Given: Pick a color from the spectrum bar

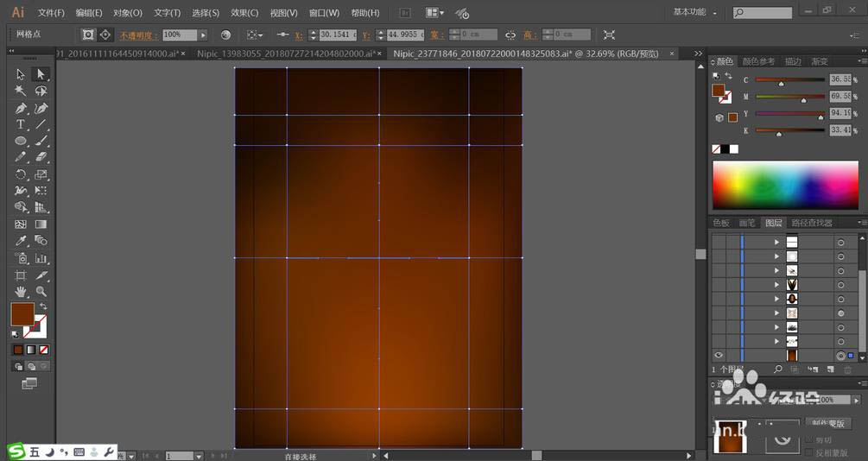Looking at the screenshot, I should pos(785,185).
